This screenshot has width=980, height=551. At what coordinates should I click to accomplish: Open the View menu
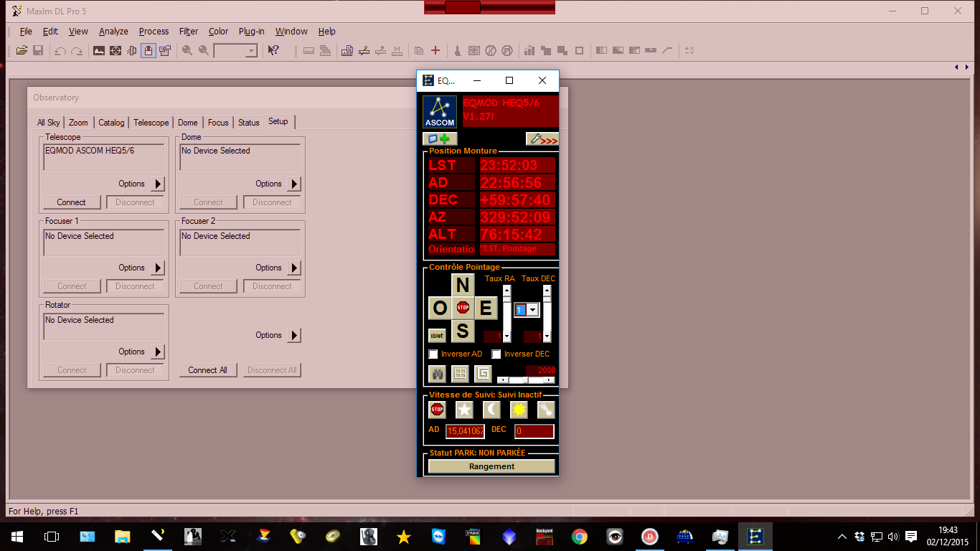pyautogui.click(x=78, y=32)
